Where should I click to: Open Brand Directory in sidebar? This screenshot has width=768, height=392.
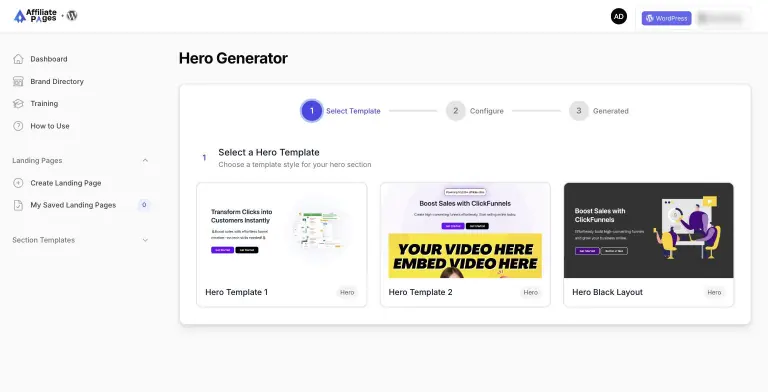coord(57,81)
